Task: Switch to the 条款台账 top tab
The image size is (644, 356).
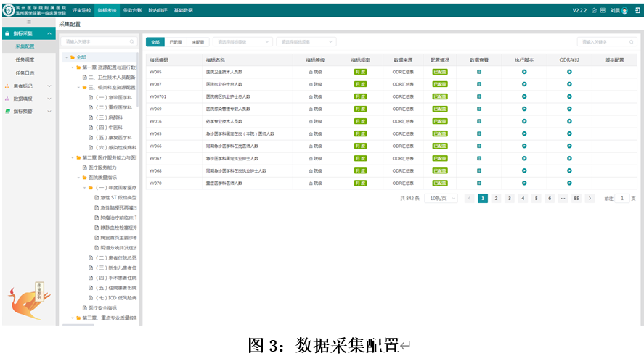Action: (x=132, y=11)
